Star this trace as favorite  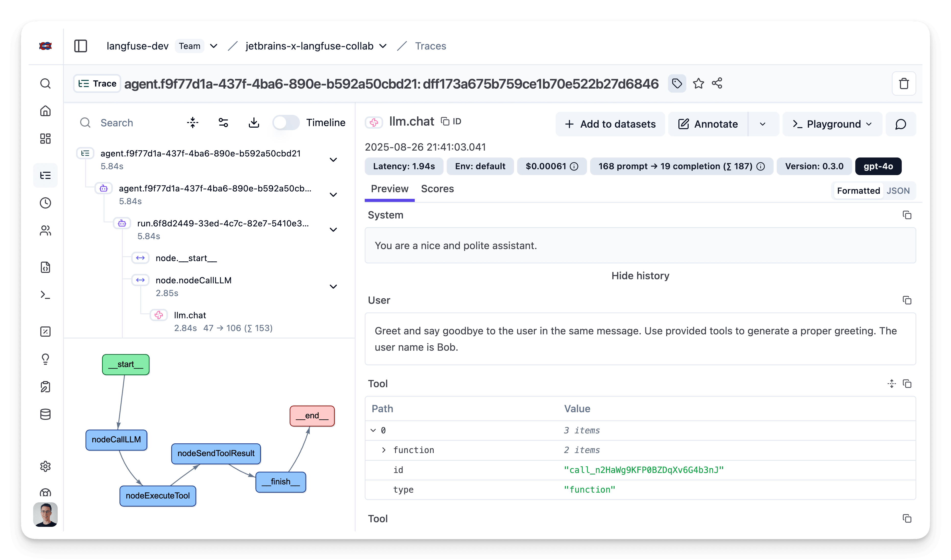pos(698,83)
